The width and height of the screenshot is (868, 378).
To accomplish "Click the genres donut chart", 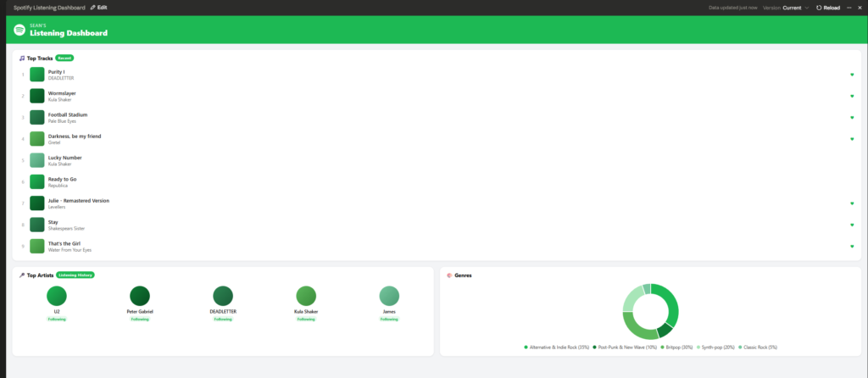I will pyautogui.click(x=650, y=311).
